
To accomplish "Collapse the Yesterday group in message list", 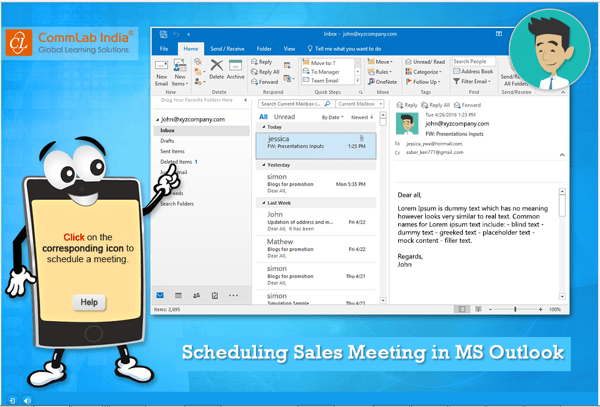I will [x=264, y=165].
